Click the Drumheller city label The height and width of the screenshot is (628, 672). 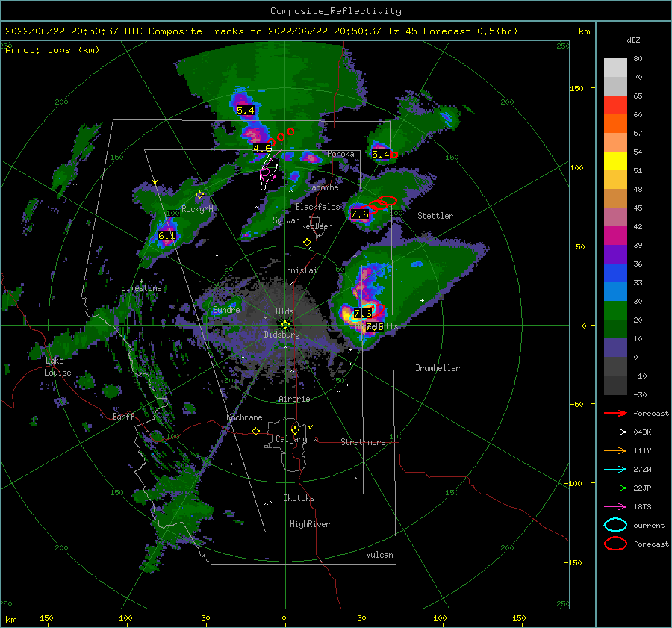coord(438,368)
